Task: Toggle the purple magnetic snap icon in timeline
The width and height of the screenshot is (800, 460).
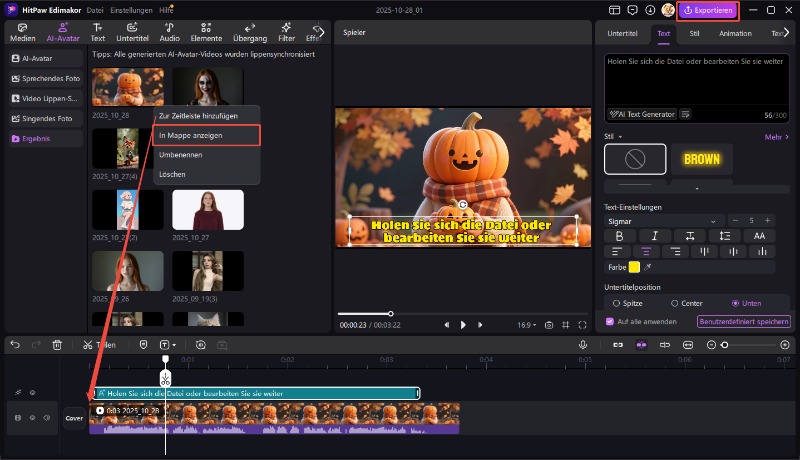Action: pos(641,345)
